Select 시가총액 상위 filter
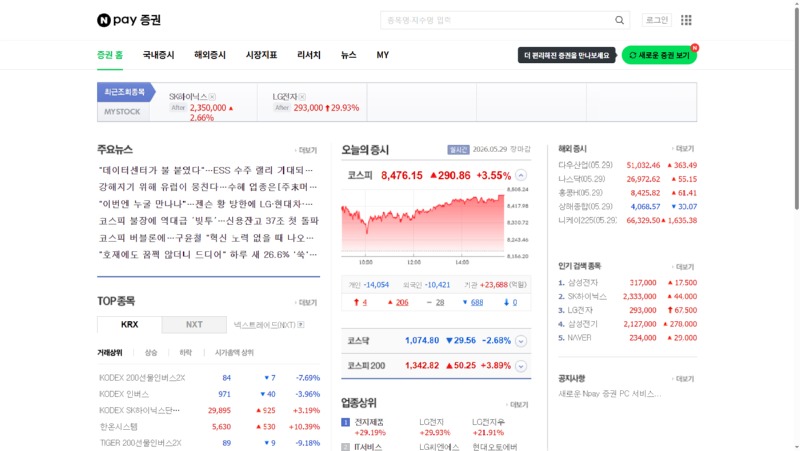 pyautogui.click(x=234, y=353)
